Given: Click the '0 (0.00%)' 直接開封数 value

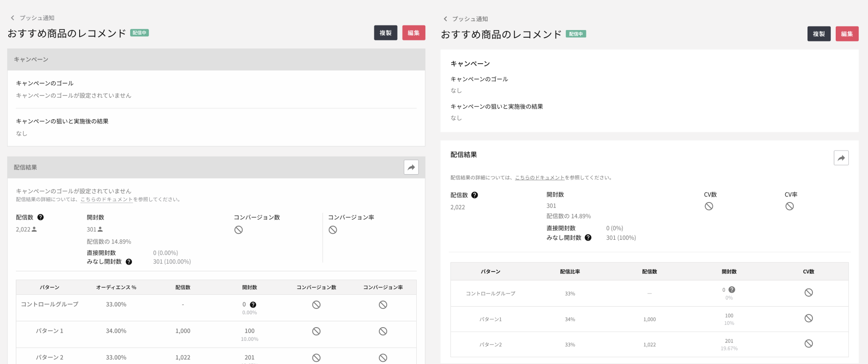Looking at the screenshot, I should coord(166,253).
